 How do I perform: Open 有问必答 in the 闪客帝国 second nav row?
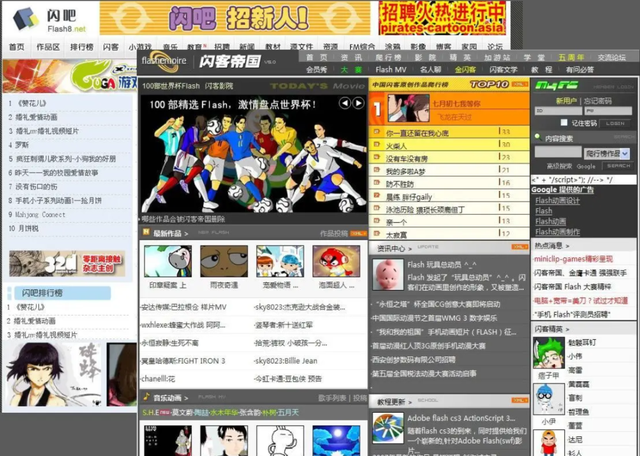click(x=580, y=69)
